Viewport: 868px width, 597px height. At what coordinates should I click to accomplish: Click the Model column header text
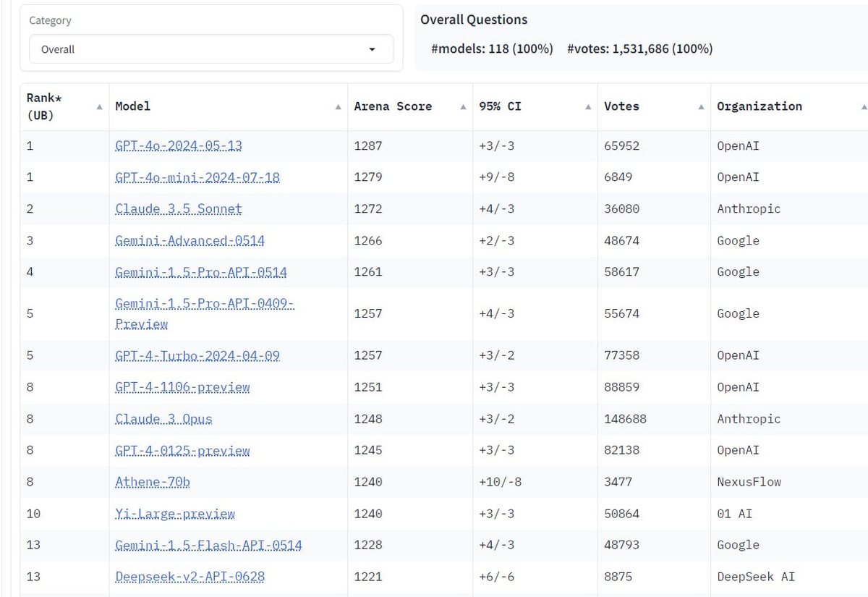click(x=133, y=106)
